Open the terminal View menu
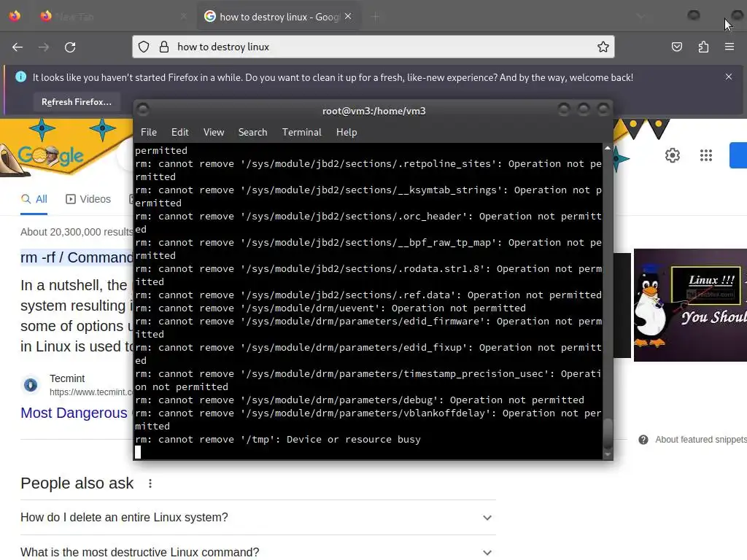747x560 pixels. pos(214,132)
